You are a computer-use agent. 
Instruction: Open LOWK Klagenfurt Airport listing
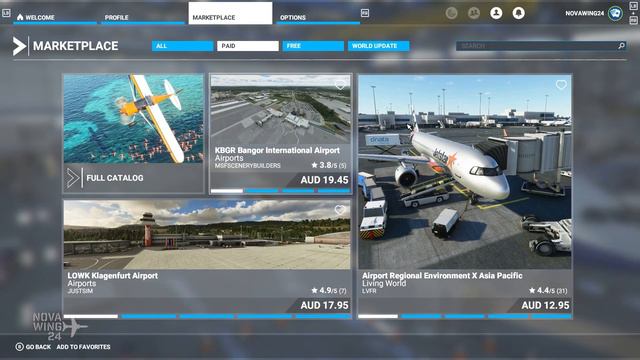[x=207, y=259]
